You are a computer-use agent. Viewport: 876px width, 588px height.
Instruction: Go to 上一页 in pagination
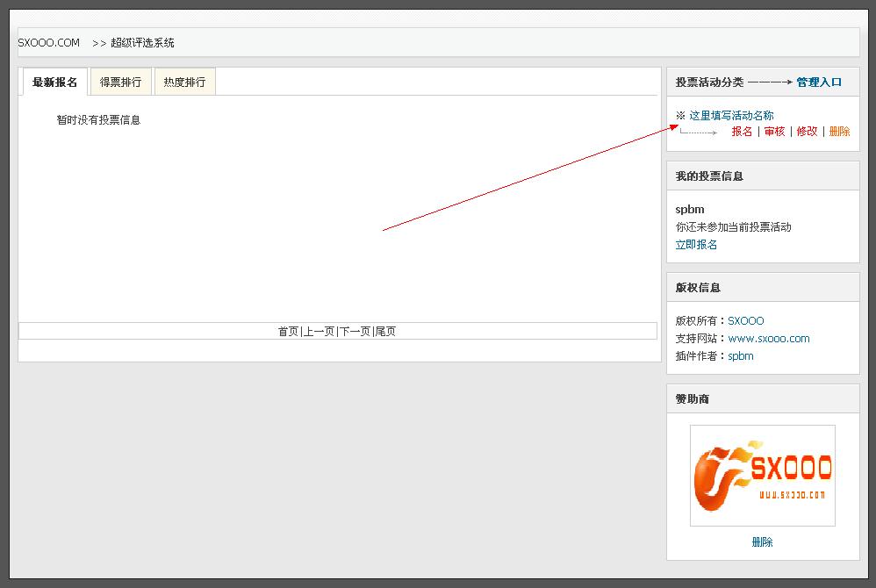pyautogui.click(x=319, y=331)
